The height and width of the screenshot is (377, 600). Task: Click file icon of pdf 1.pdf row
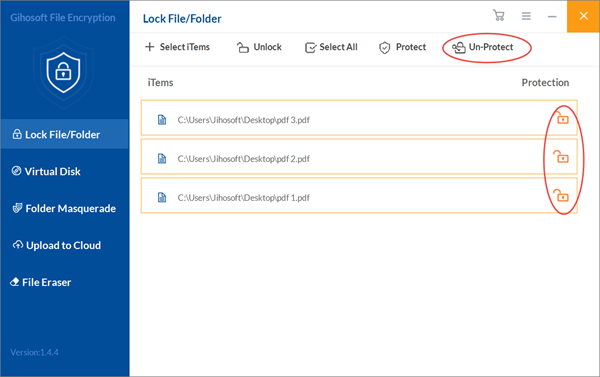tap(162, 197)
